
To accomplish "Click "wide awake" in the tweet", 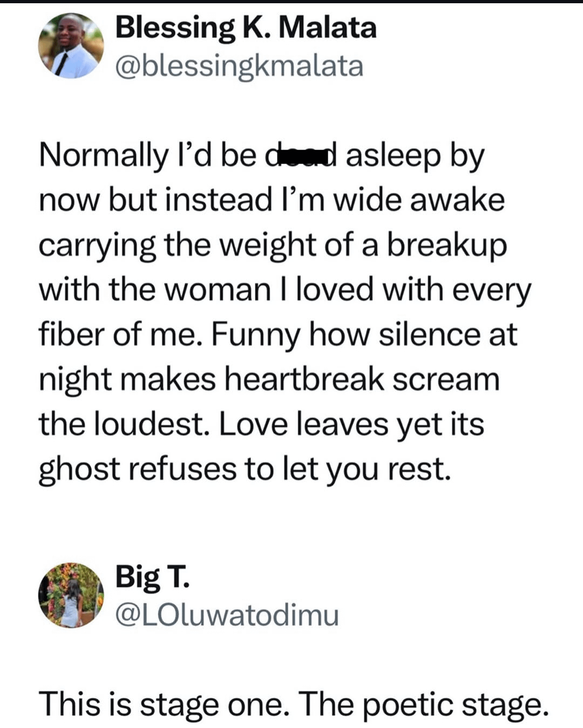I will pyautogui.click(x=419, y=200).
